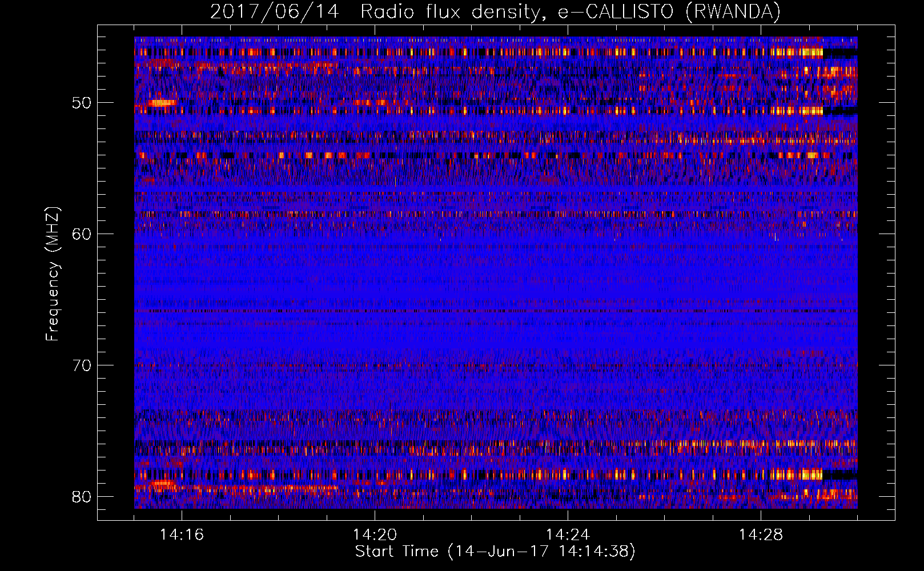
Task: Select the 80 MHz tick label
Action: [x=82, y=496]
